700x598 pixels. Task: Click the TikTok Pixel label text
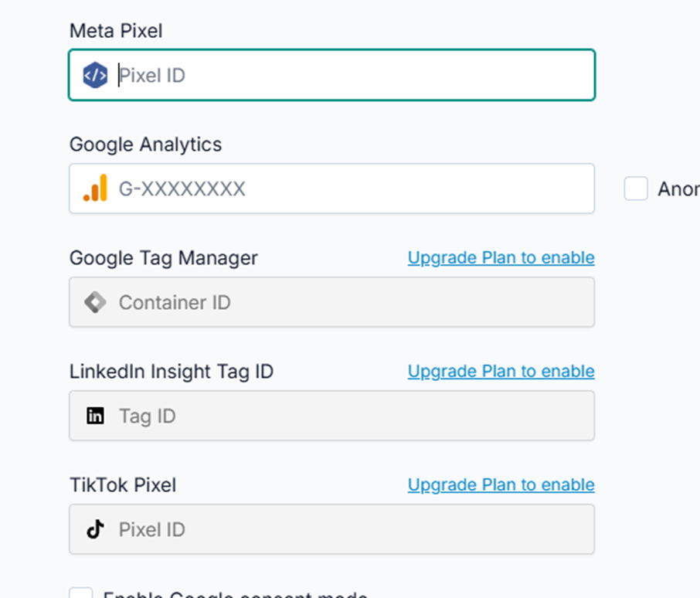[x=123, y=485]
